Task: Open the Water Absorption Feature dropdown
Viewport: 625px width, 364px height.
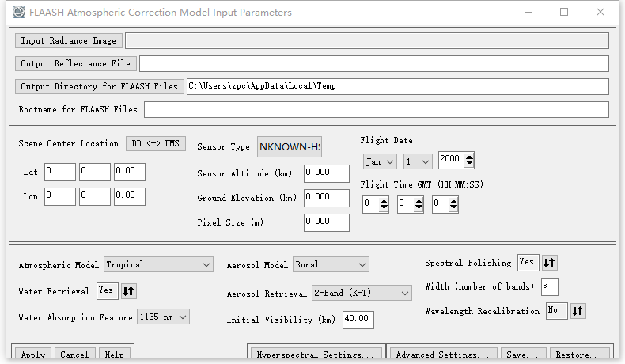Action: [163, 317]
